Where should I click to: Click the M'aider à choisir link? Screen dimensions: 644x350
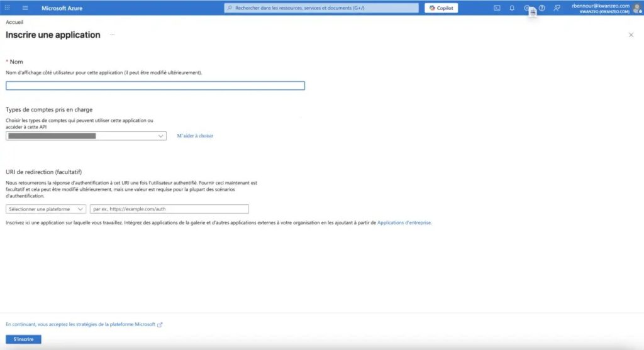[x=195, y=136]
